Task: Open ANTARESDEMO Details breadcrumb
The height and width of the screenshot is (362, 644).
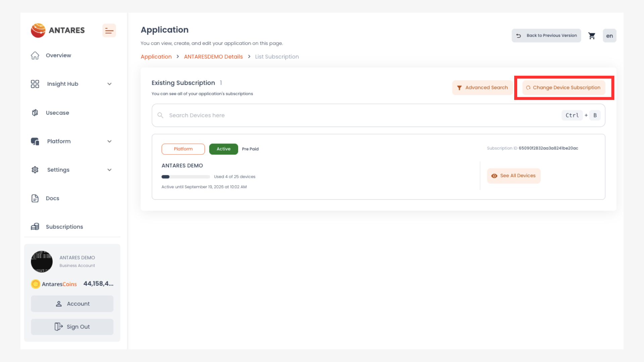Action: (213, 57)
